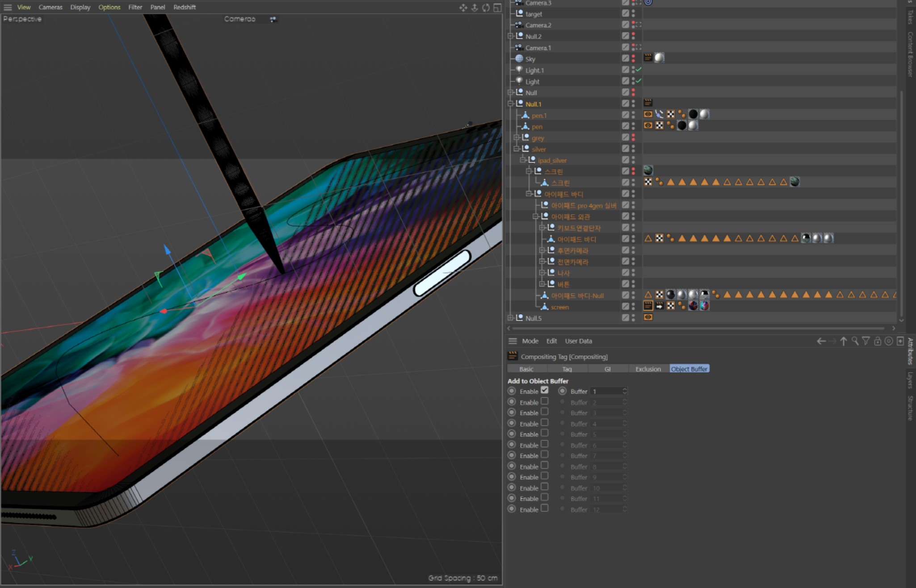This screenshot has width=916, height=588.
Task: Open the Layers side tab
Action: [910, 380]
